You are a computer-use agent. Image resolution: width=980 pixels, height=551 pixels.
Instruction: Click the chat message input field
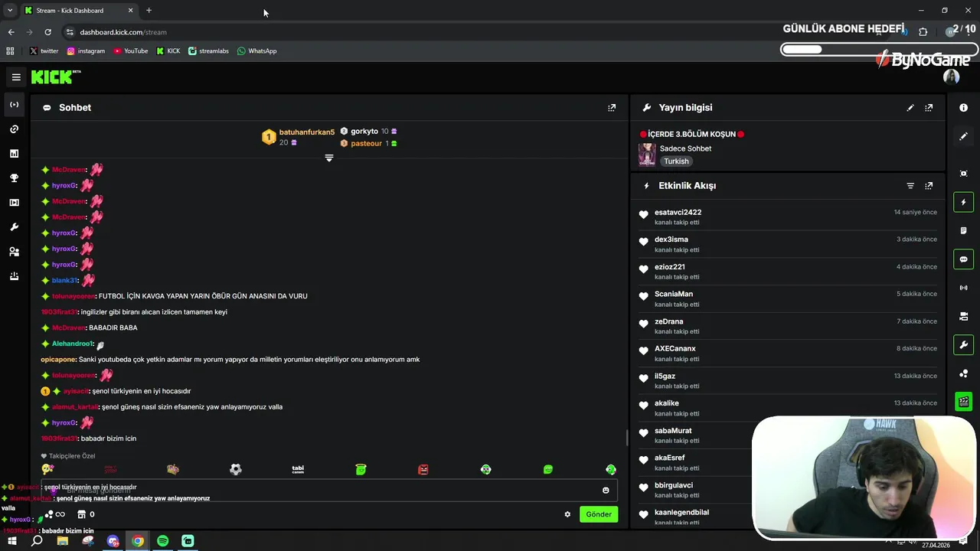point(329,490)
